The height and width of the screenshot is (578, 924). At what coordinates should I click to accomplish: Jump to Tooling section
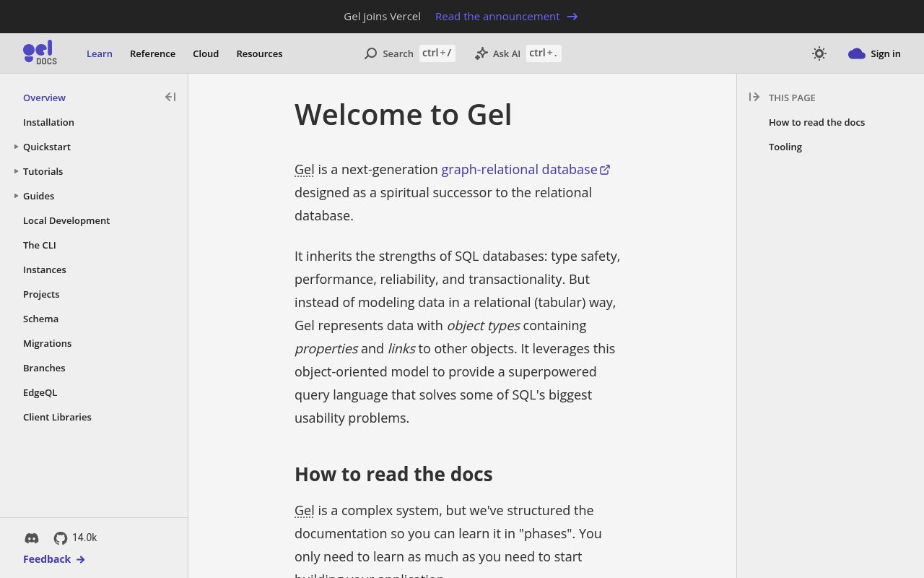[x=785, y=147]
